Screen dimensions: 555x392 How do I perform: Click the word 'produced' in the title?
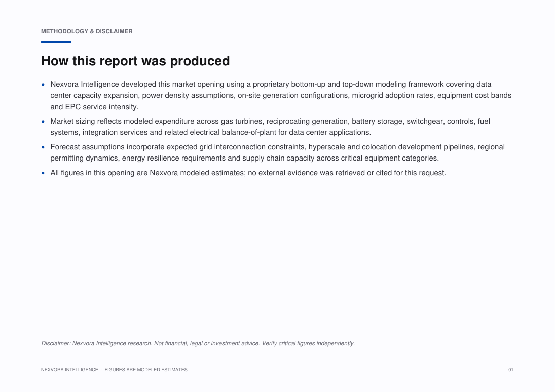(200, 61)
